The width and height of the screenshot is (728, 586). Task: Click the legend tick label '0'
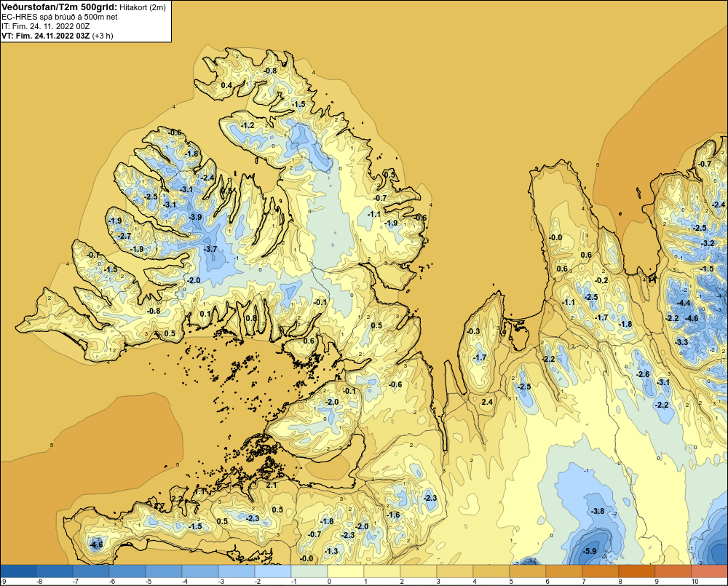[329, 582]
